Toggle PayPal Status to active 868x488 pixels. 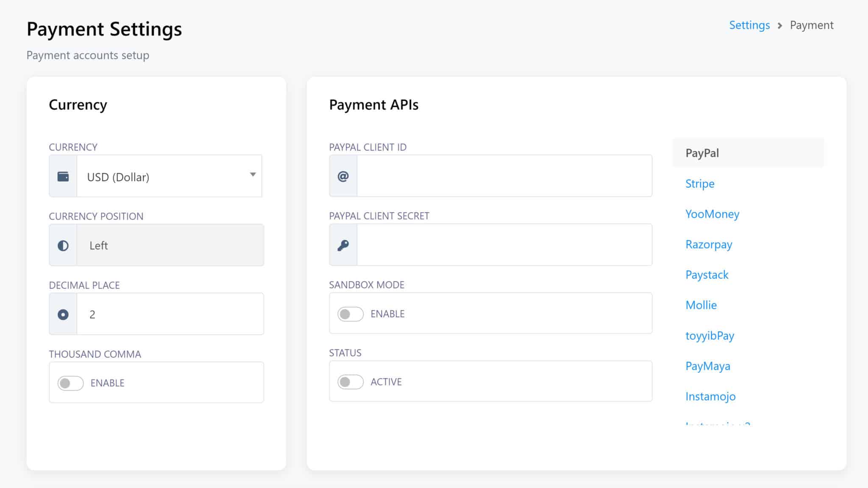click(x=351, y=382)
